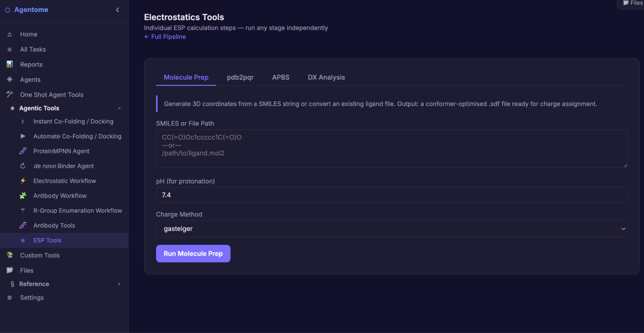Click the Agents diamond icon

pos(10,79)
